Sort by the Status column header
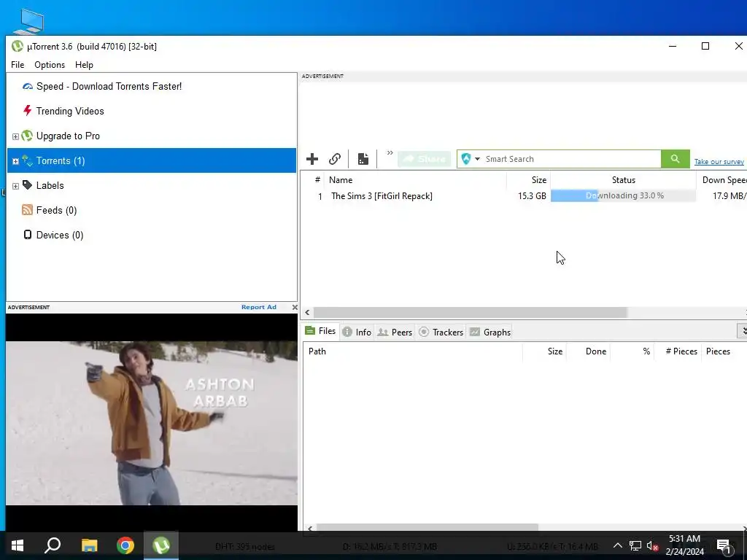The width and height of the screenshot is (747, 560). [x=623, y=180]
